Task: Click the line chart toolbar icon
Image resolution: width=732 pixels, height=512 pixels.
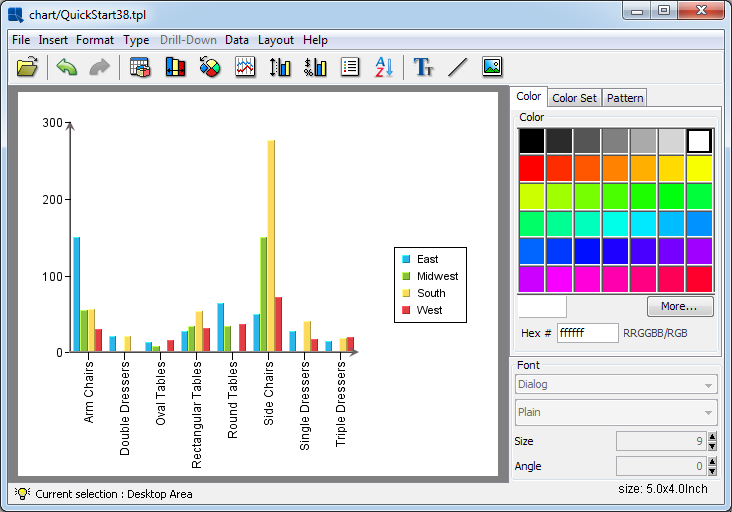Action: (245, 67)
